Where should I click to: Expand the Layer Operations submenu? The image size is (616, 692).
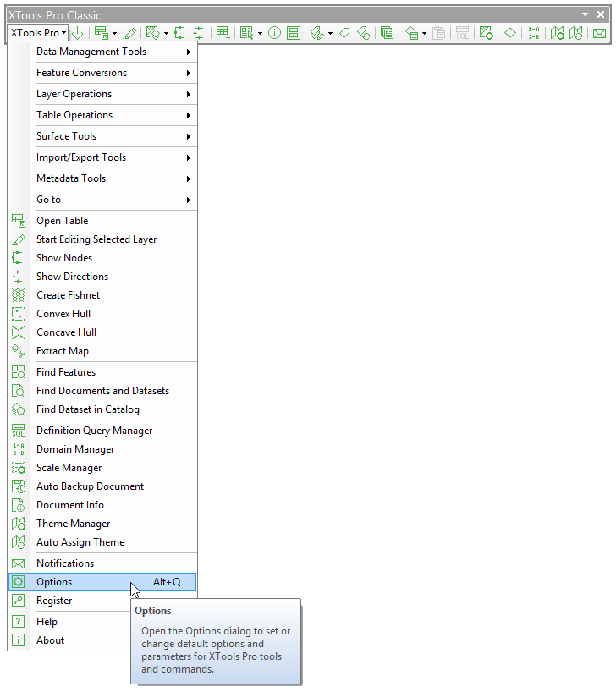pyautogui.click(x=102, y=94)
